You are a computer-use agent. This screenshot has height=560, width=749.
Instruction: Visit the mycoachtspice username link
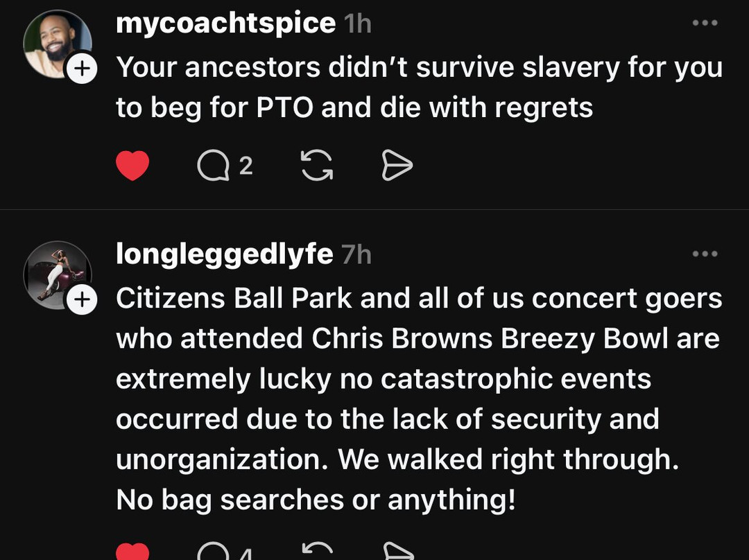click(x=225, y=24)
